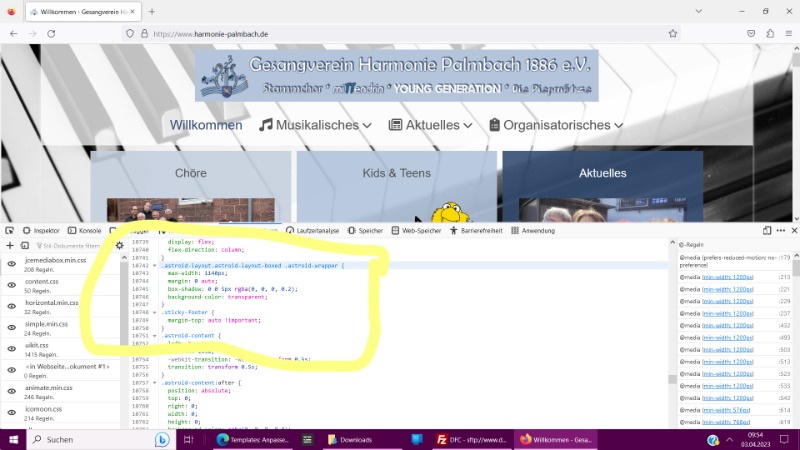The height and width of the screenshot is (450, 800).
Task: Toggle visibility of uikit.css stylesheet
Action: (x=12, y=349)
